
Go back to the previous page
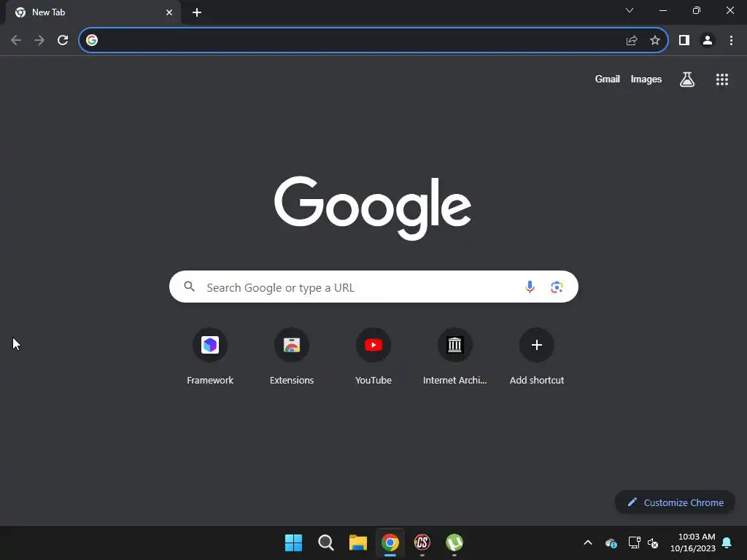click(16, 40)
